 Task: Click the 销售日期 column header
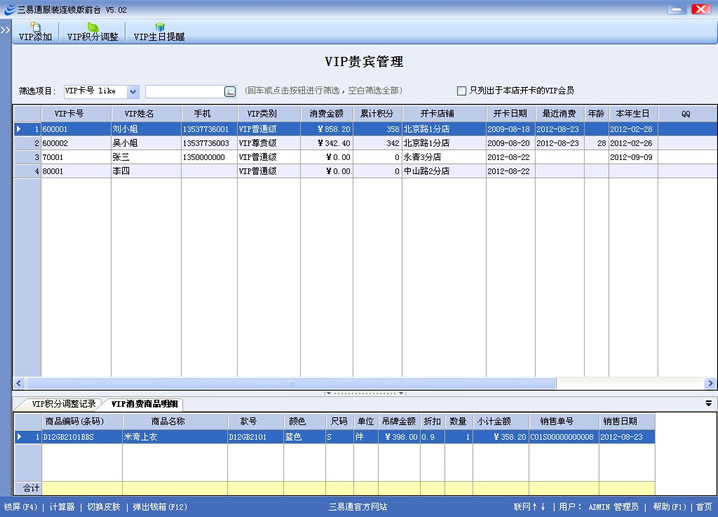coord(627,421)
